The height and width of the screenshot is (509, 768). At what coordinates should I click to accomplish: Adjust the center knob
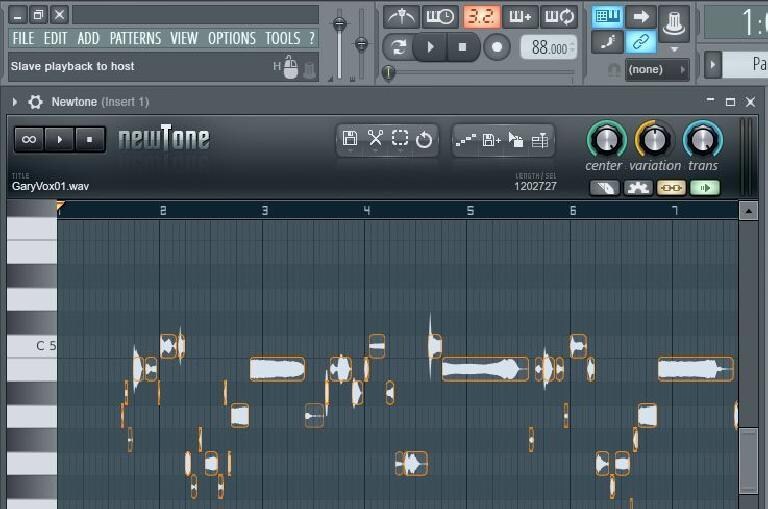coord(606,140)
